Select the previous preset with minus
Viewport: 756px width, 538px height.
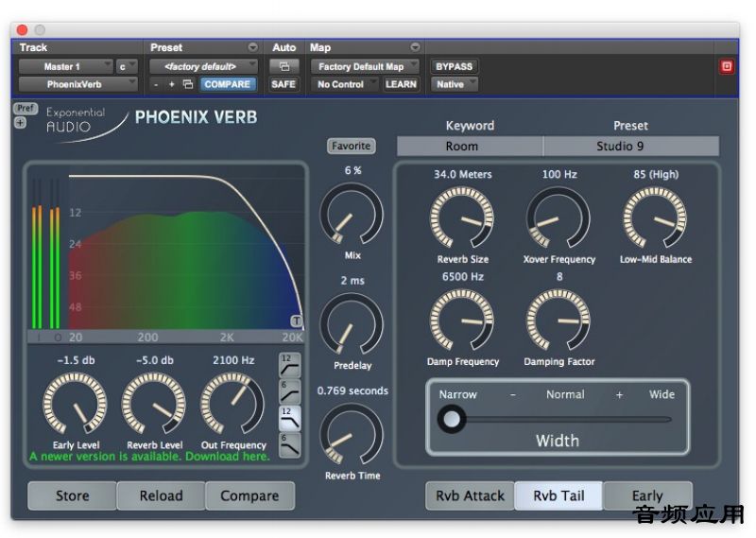156,84
